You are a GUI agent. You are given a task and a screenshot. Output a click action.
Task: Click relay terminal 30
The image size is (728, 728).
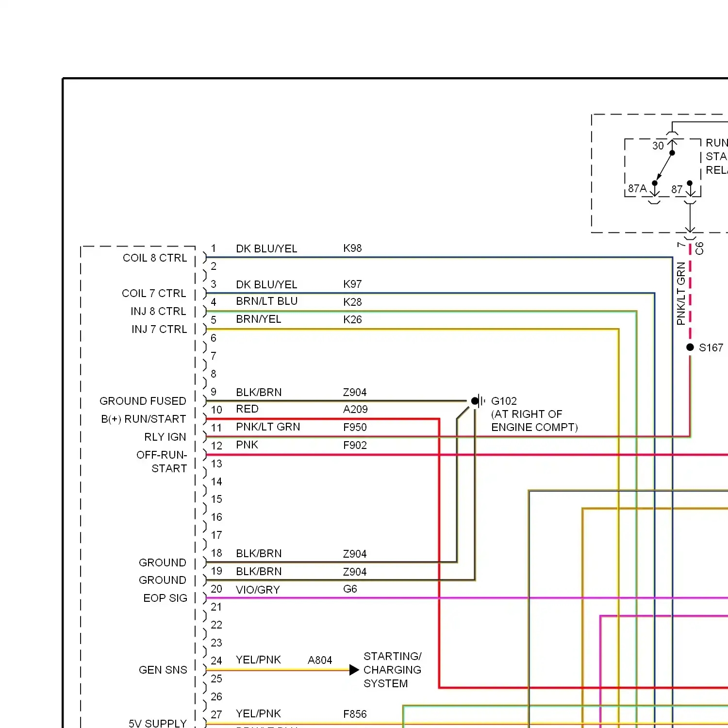pos(658,146)
